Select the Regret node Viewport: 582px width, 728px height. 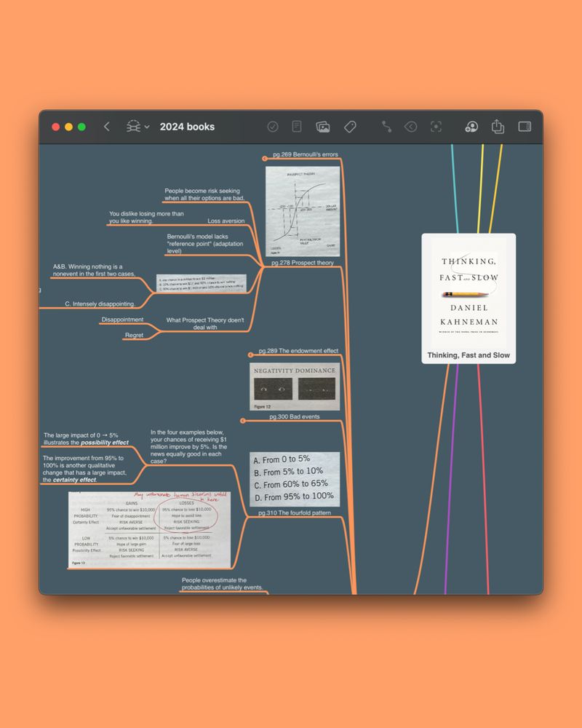click(x=134, y=335)
